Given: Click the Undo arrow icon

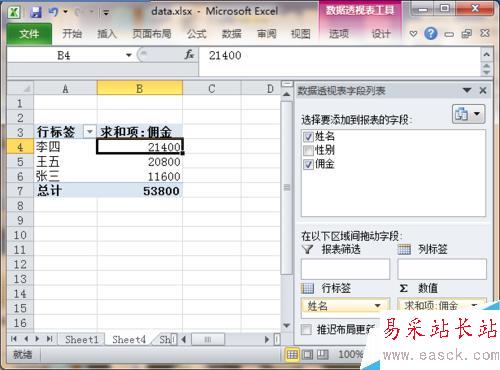Looking at the screenshot, I should coord(53,12).
